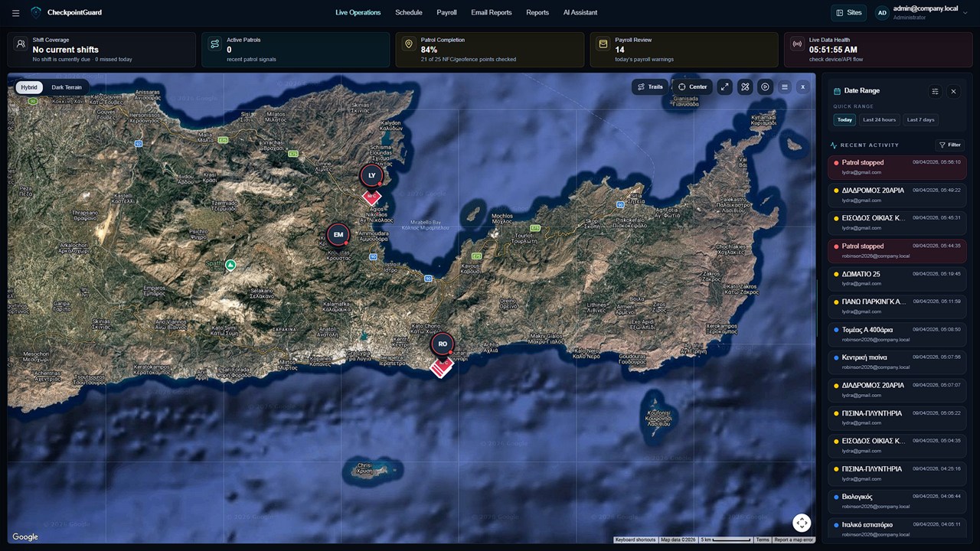Click the satellite tool icon on map toolbar

tap(745, 87)
